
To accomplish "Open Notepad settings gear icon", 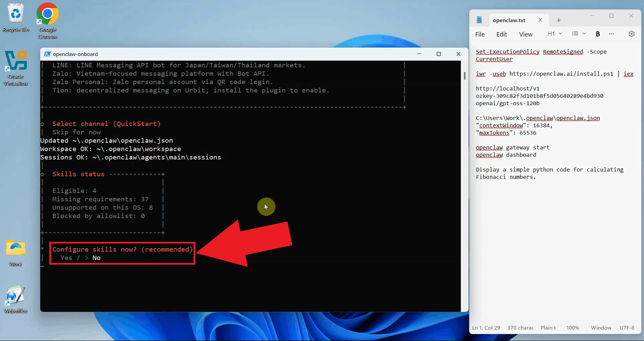I will 631,34.
